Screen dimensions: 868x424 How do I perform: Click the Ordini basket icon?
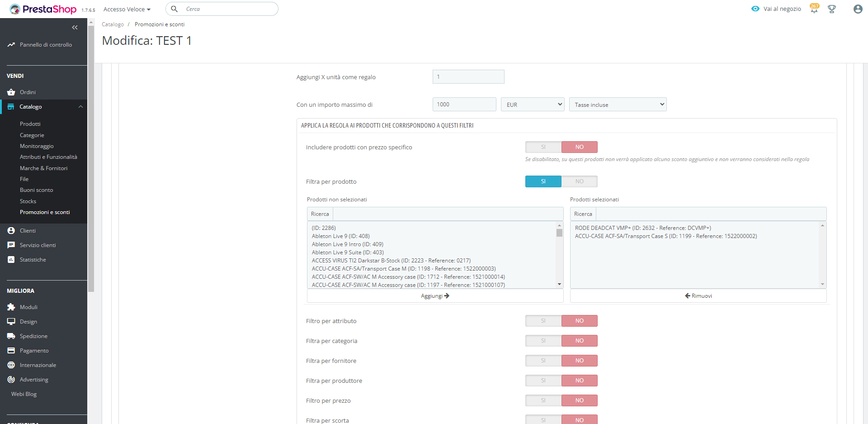click(x=11, y=92)
